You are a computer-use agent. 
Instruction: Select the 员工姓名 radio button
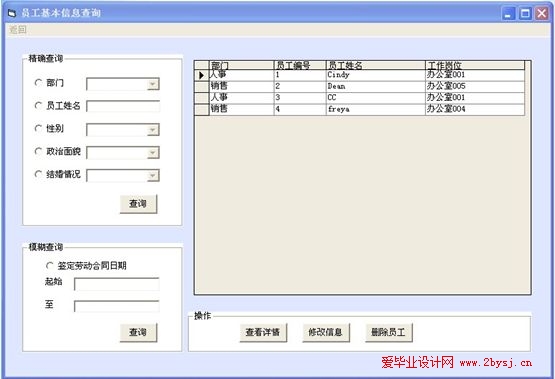coord(38,105)
